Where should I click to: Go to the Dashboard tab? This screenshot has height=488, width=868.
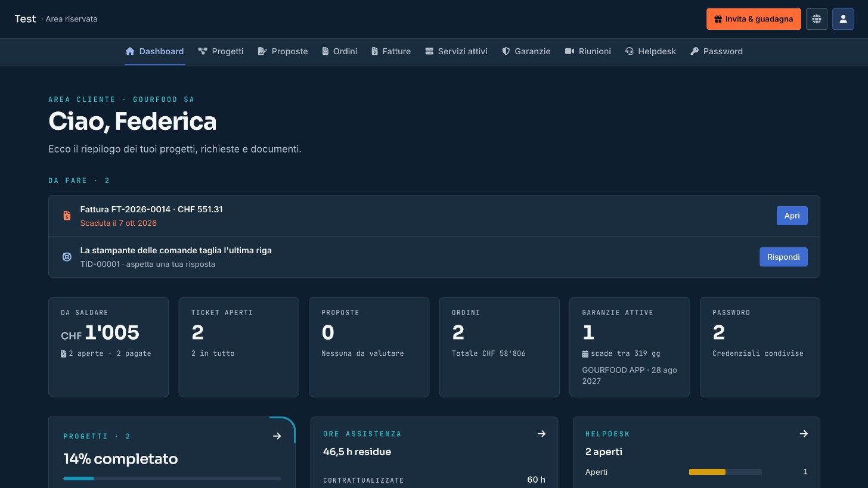tap(154, 51)
